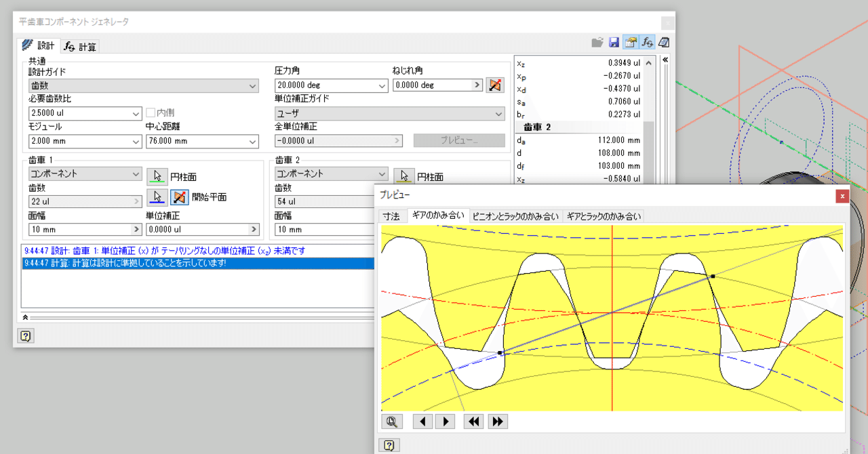Image resolution: width=868 pixels, height=454 pixels.
Task: Click the toolbar icon right of the save icon
Action: point(630,43)
